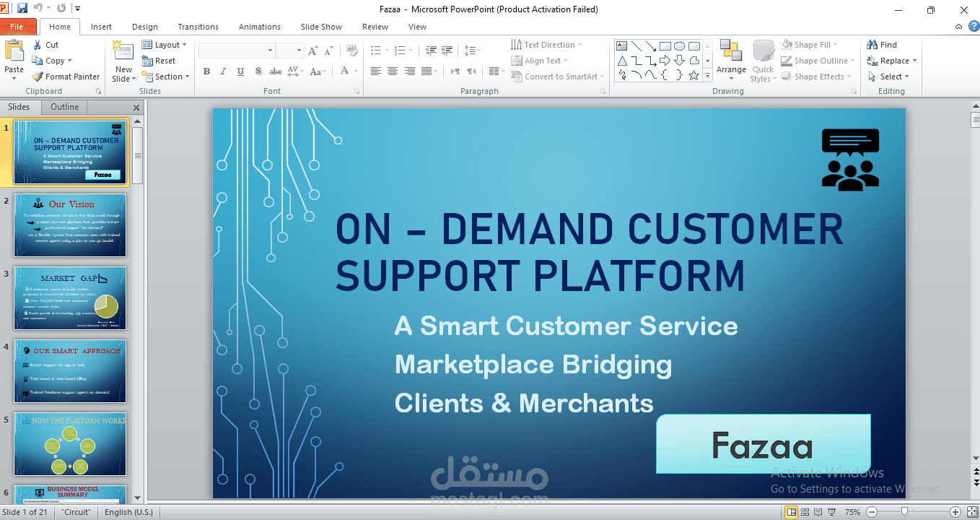Screen dimensions: 980x520
Task: Toggle text Shadow effect
Action: (x=258, y=71)
